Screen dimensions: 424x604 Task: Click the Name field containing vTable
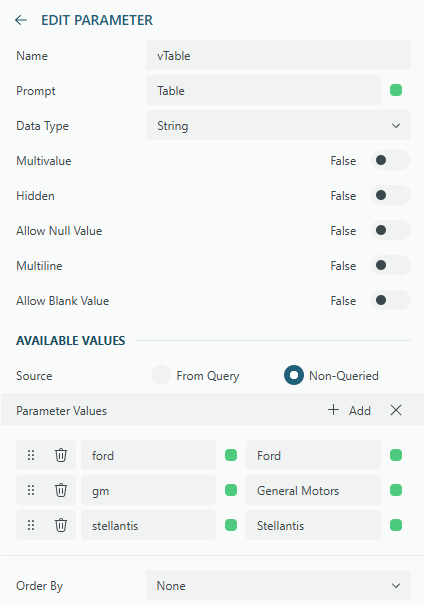pos(278,55)
